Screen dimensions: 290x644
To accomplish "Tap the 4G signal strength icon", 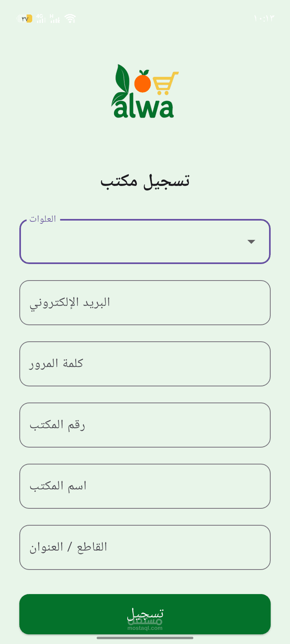I will point(41,19).
